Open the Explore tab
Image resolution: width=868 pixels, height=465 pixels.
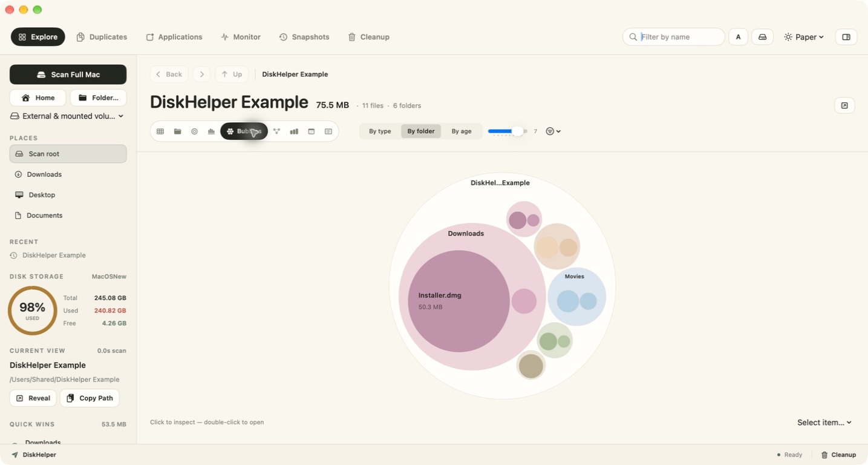point(38,37)
